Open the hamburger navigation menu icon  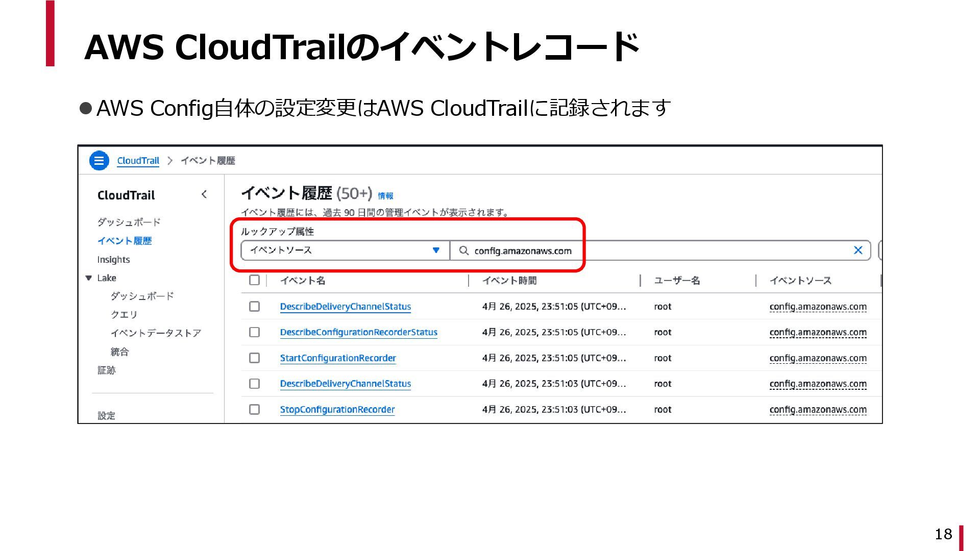(99, 160)
